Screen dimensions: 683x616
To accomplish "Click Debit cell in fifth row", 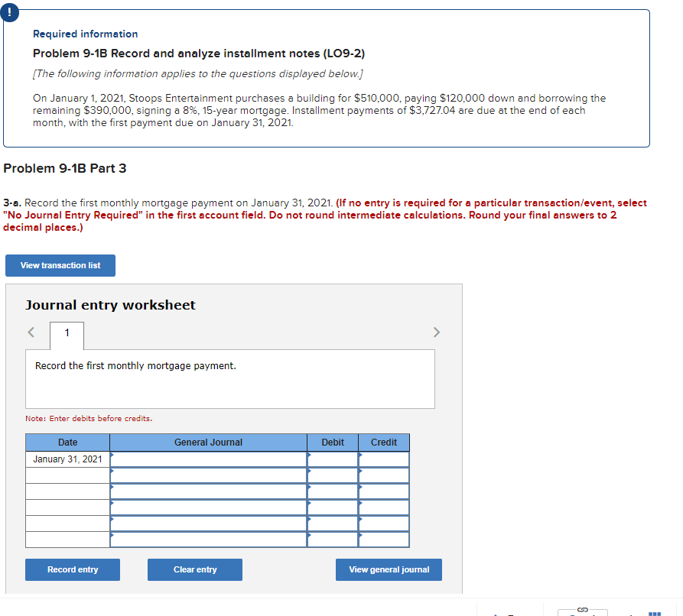I will (x=333, y=524).
